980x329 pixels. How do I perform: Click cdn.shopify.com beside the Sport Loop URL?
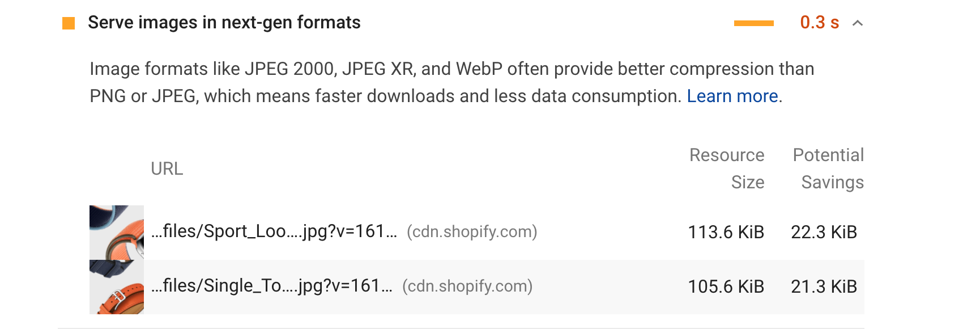472,232
